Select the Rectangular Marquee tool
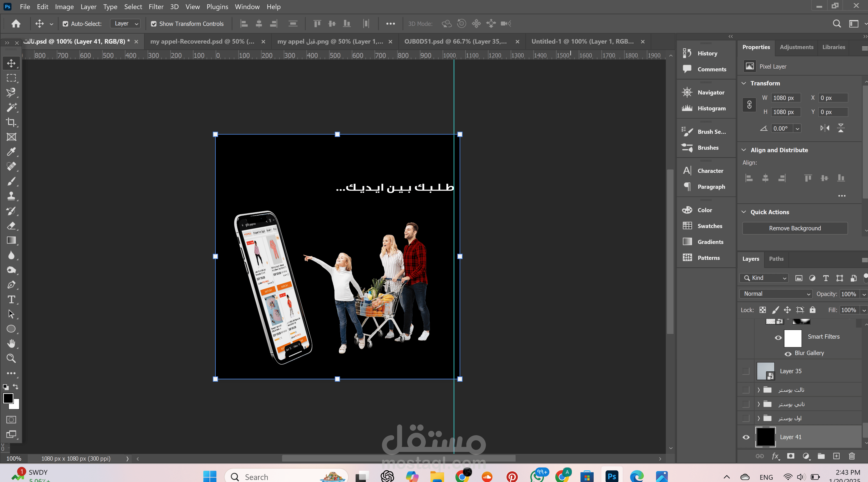Image resolution: width=868 pixels, height=482 pixels. point(11,78)
